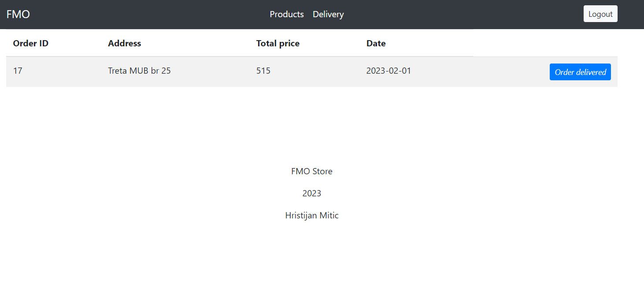Click the Hristijan Mitic footer name
644x281 pixels.
[x=312, y=216]
